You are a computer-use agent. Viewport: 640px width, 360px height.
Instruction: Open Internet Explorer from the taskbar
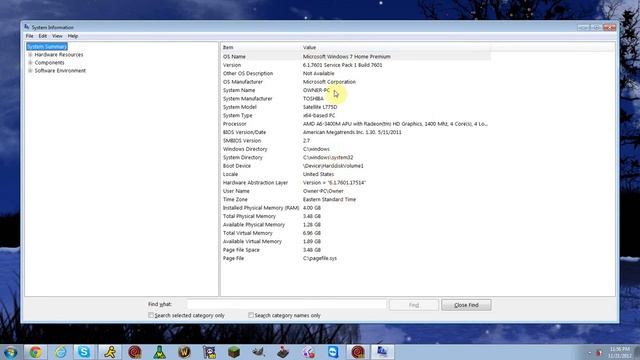[60, 352]
